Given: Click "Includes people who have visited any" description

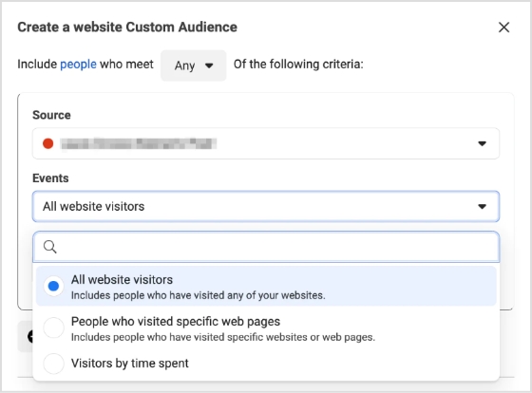Looking at the screenshot, I should (x=199, y=295).
